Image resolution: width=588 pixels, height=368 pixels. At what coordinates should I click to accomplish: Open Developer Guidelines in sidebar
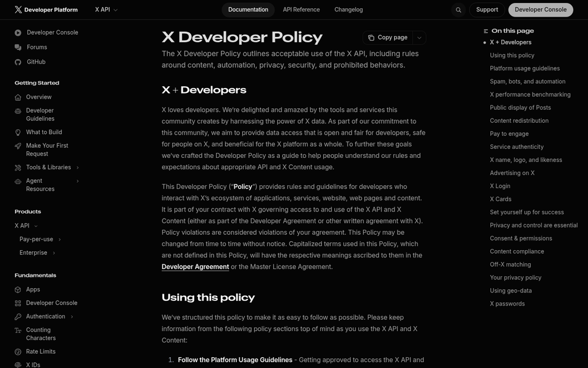pyautogui.click(x=40, y=114)
